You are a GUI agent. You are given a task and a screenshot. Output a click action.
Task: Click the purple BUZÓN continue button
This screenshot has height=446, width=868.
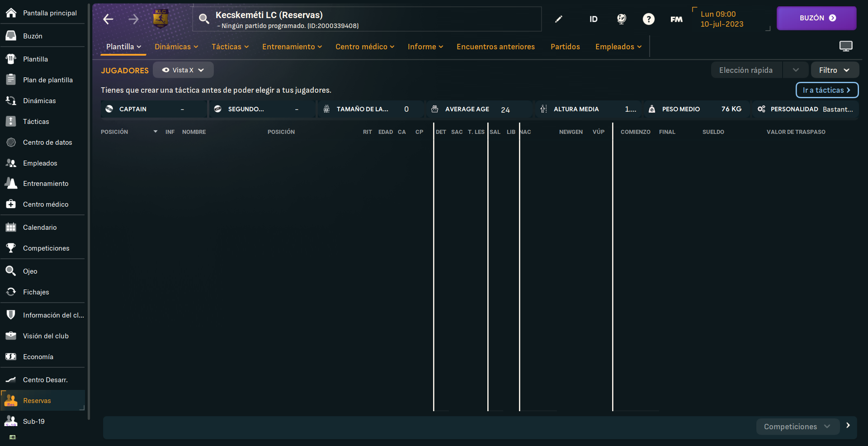point(816,18)
